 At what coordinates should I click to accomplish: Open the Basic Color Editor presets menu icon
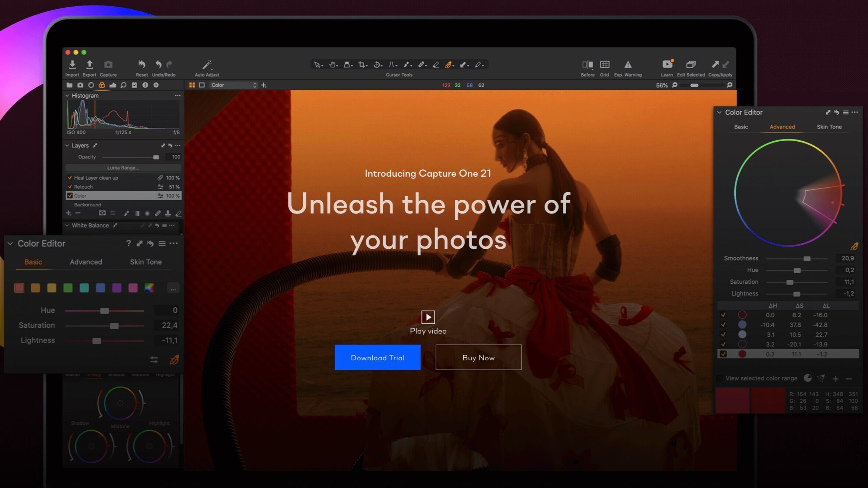pyautogui.click(x=162, y=243)
